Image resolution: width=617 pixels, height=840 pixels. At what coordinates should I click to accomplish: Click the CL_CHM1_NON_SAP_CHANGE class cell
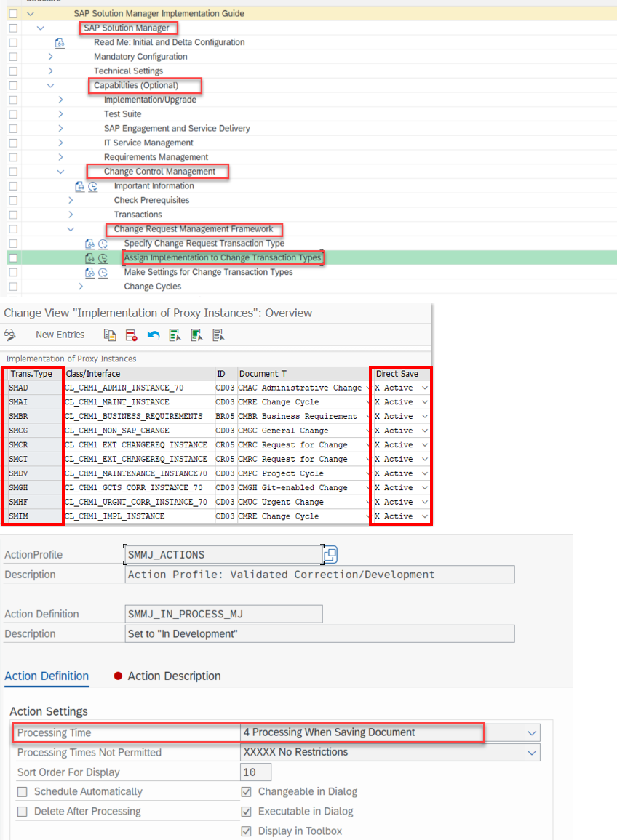click(x=139, y=431)
